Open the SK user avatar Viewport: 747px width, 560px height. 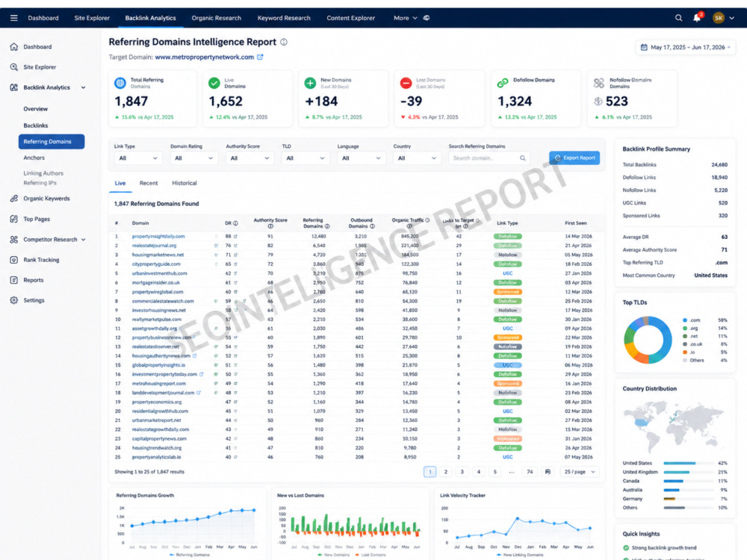(719, 18)
